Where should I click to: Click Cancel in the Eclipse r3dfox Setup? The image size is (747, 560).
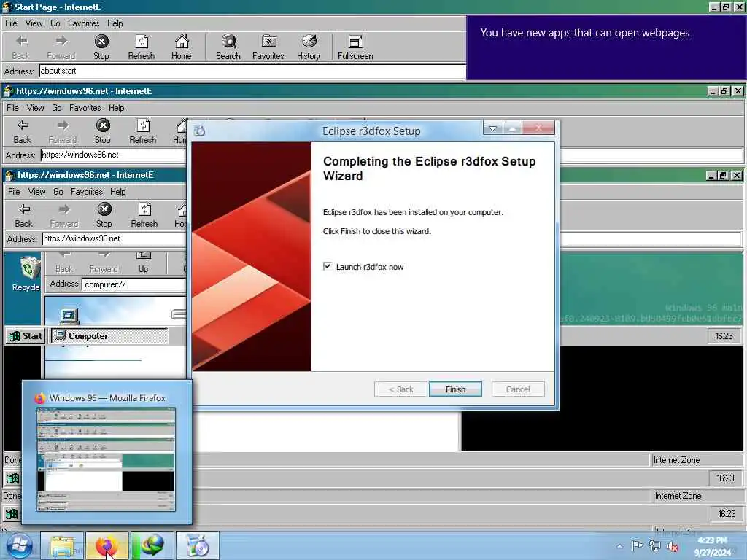point(518,389)
